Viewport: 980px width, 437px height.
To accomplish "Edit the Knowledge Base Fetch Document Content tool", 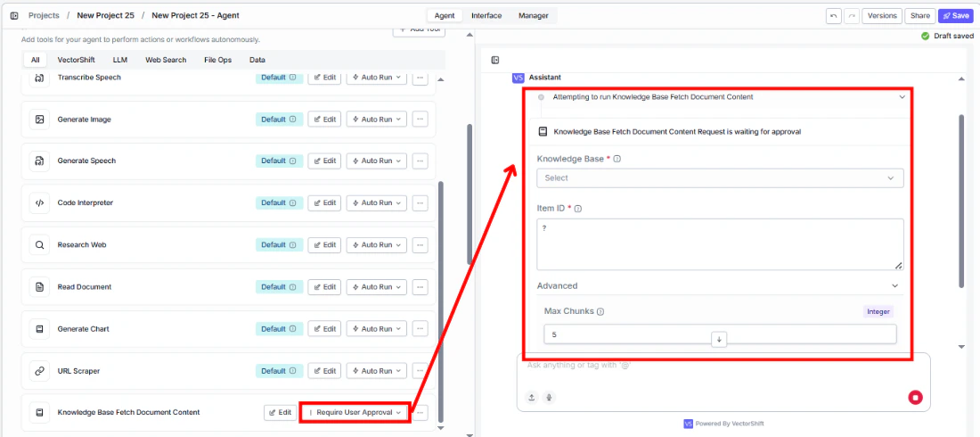I will pos(280,413).
